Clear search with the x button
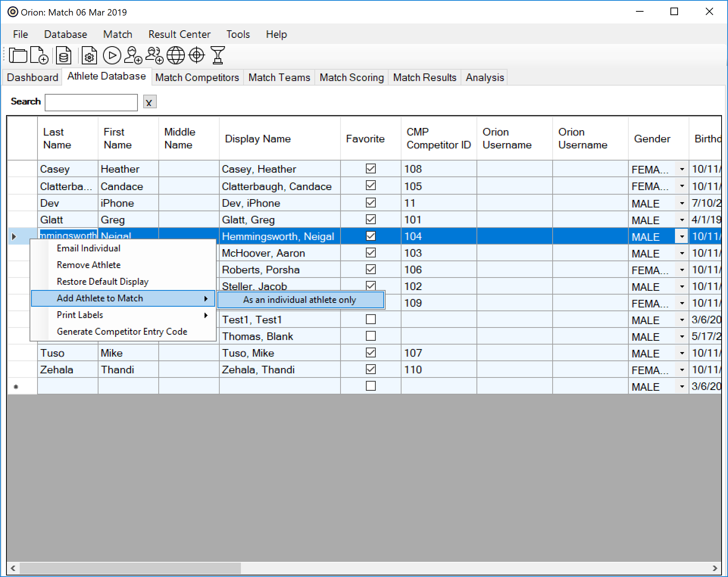 click(x=149, y=102)
